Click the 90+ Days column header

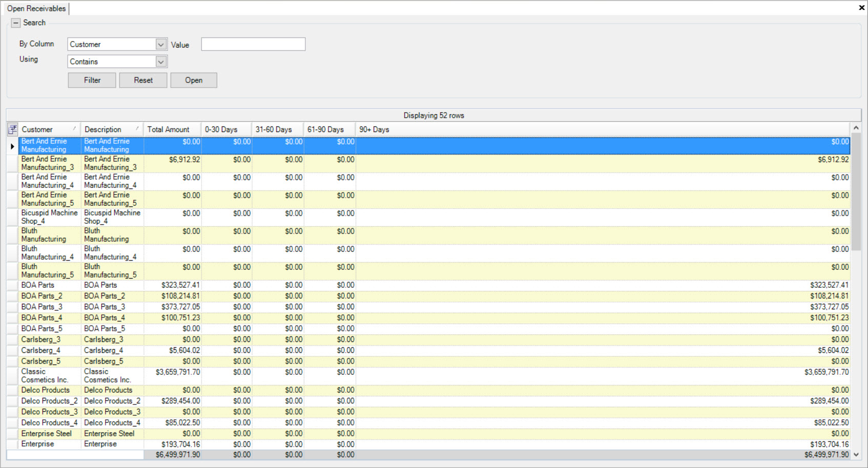(x=603, y=130)
